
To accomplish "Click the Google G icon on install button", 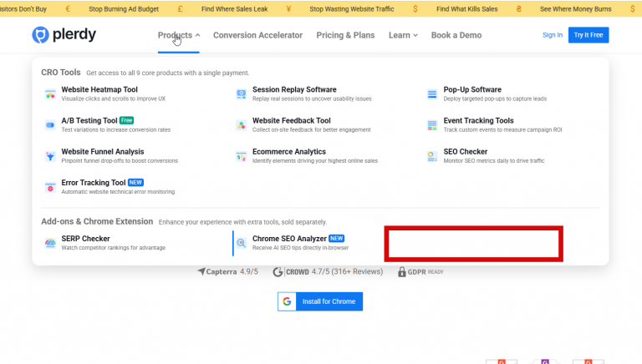I will click(287, 301).
